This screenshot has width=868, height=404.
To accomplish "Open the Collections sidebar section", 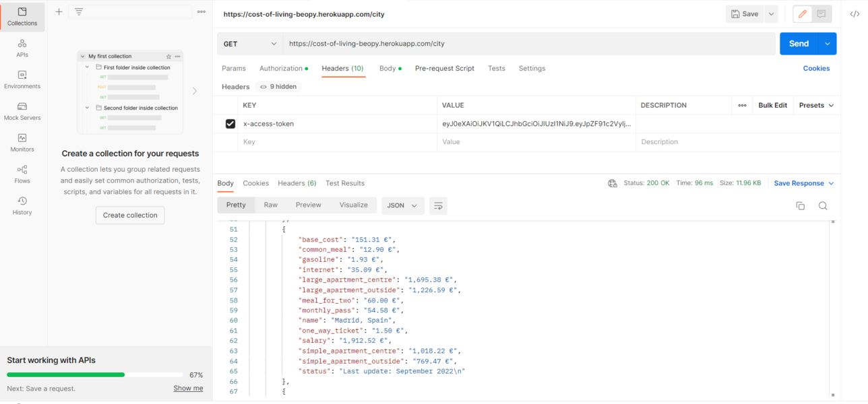I will pos(22,17).
